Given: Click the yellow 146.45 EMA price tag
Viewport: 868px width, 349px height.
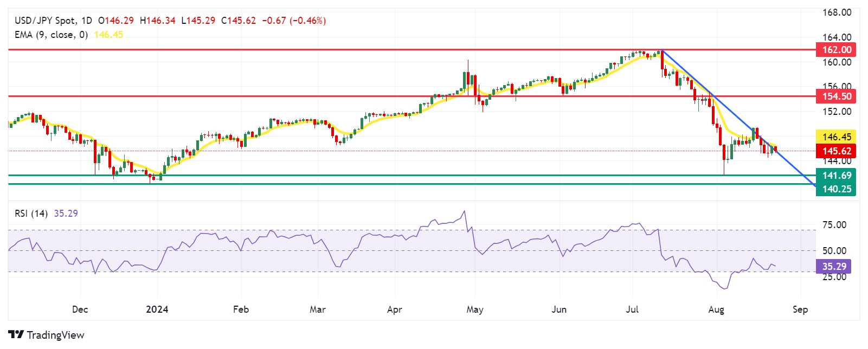Looking at the screenshot, I should [836, 137].
